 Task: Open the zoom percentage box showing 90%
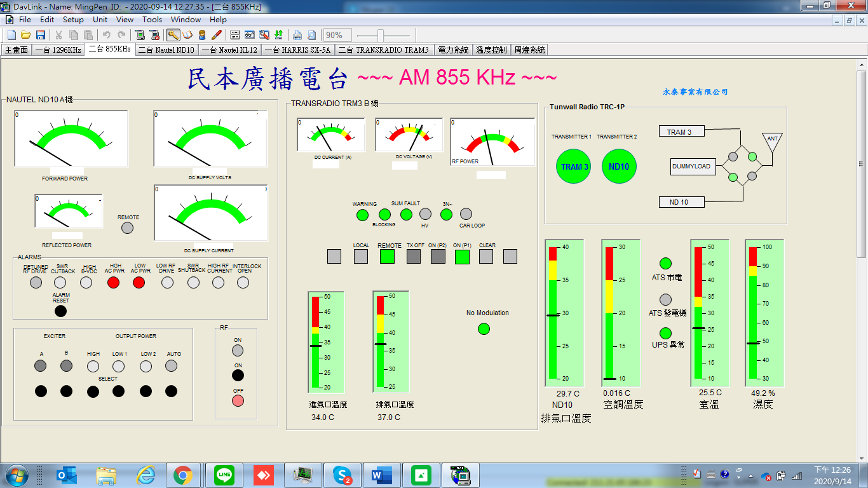[337, 35]
